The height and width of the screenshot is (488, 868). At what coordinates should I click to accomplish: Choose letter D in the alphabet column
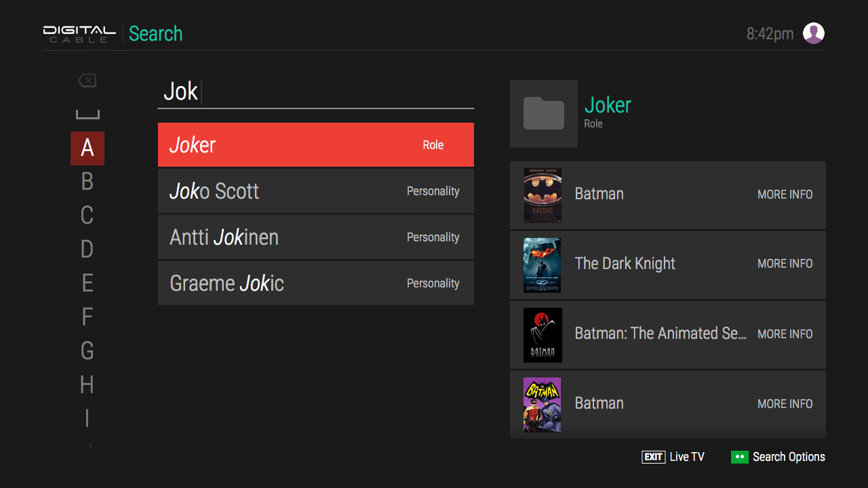click(87, 249)
